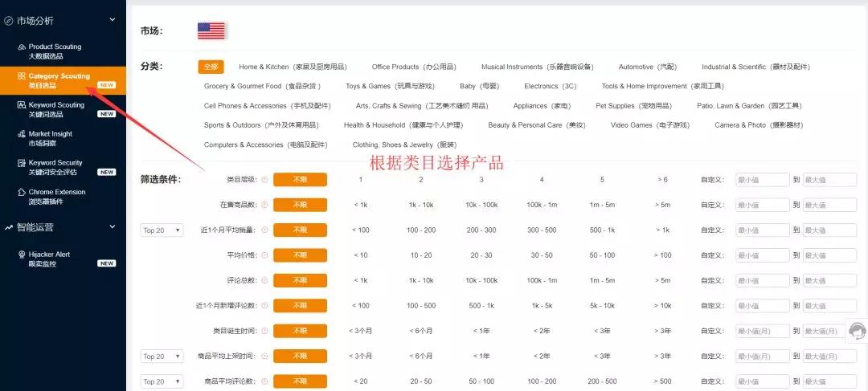Open Hijacker Alert menu item
Viewport: 868px width, 391px height.
tap(49, 259)
